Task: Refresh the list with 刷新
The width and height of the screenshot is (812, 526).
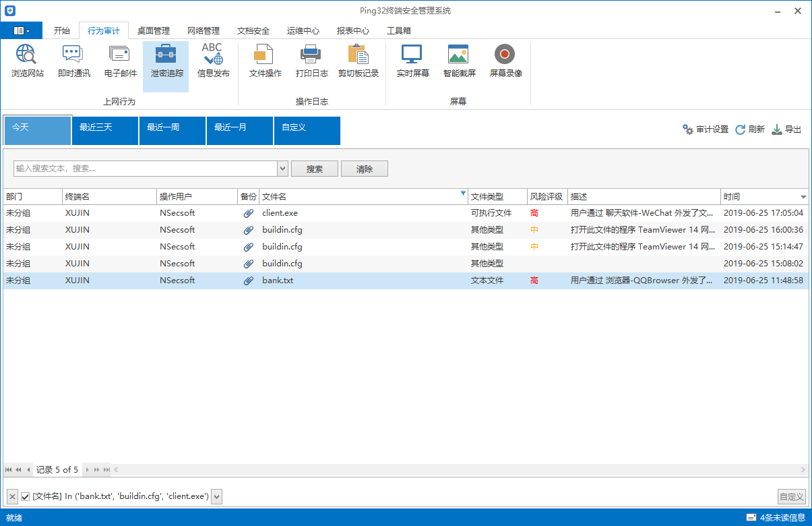Action: tap(749, 129)
